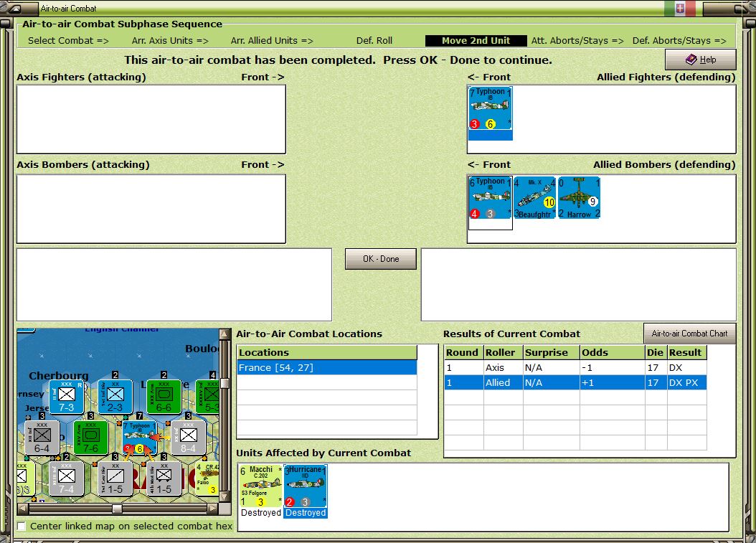The height and width of the screenshot is (543, 756).
Task: Click the Odds column header
Action: coord(613,352)
